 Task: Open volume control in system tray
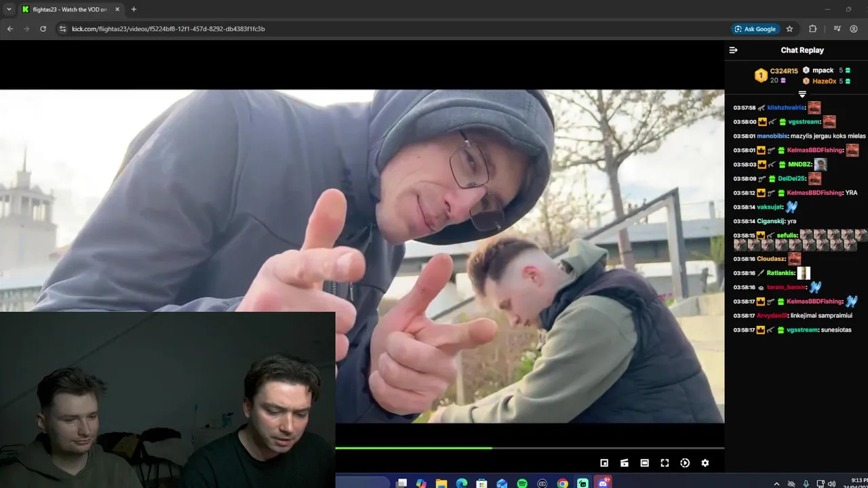831,483
